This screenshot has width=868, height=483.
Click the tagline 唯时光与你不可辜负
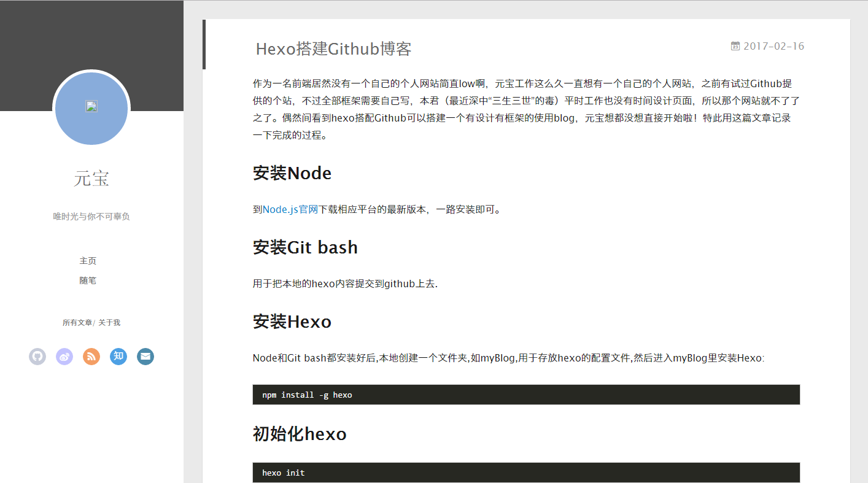(x=91, y=217)
